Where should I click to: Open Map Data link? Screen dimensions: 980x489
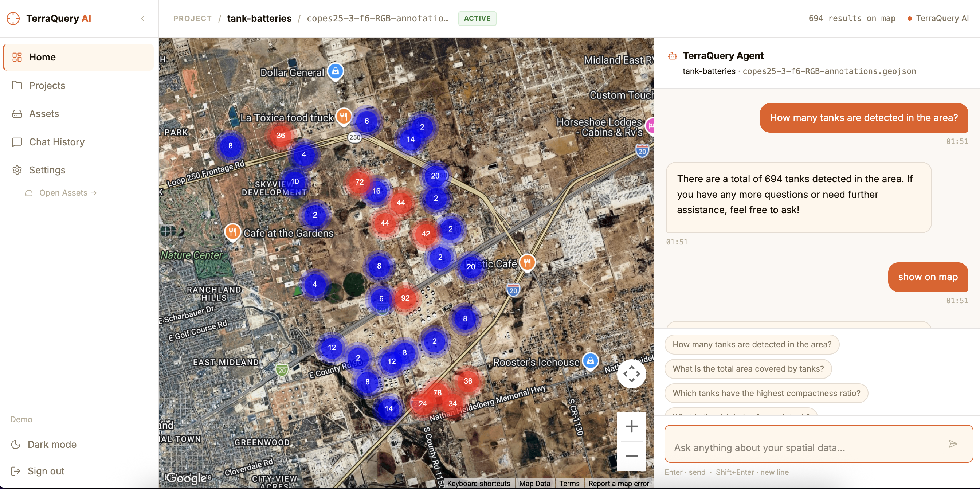(534, 483)
